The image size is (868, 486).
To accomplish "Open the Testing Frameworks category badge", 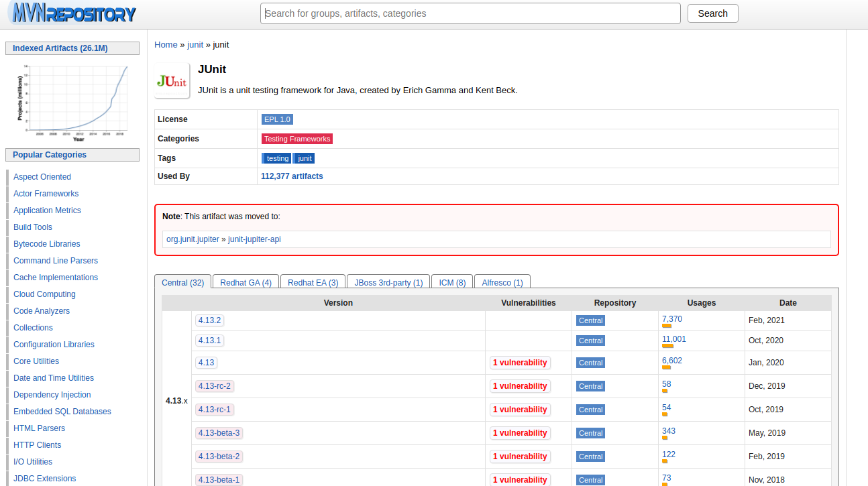I will click(297, 139).
